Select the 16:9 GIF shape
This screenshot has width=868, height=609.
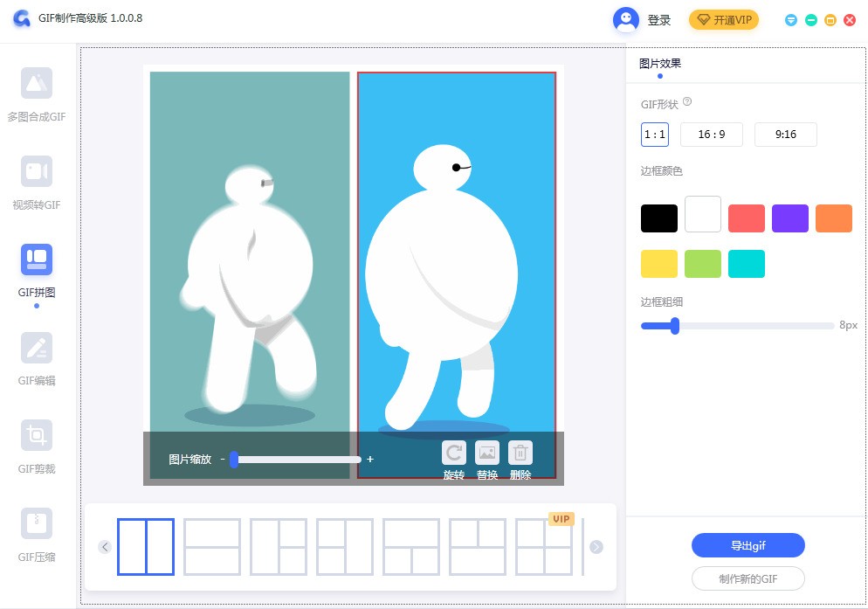click(711, 135)
